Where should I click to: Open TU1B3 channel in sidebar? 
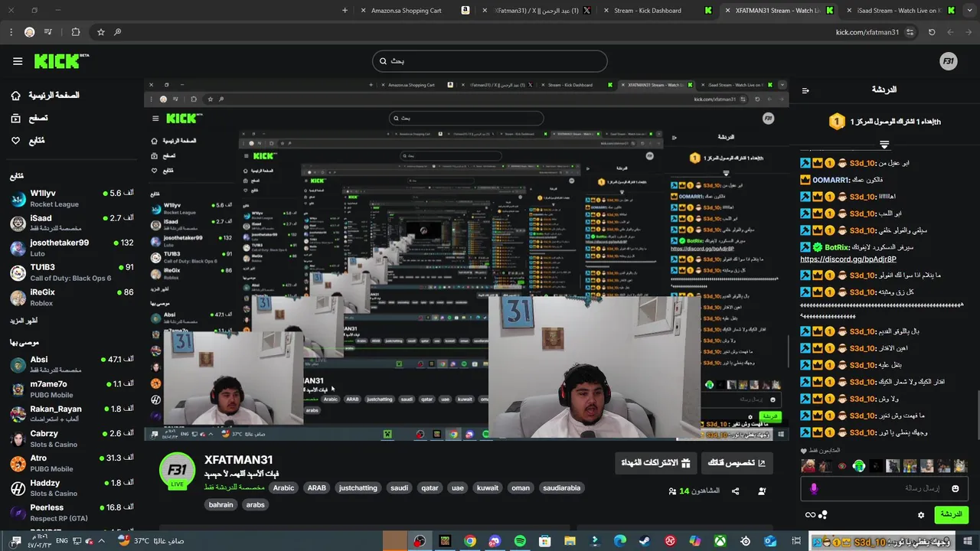(71, 272)
